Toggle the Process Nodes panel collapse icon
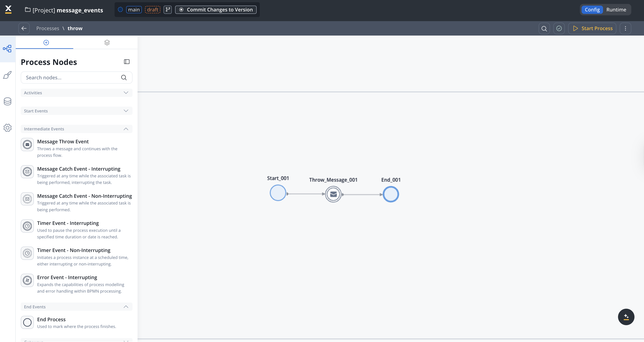This screenshot has height=342, width=644. pyautogui.click(x=127, y=62)
